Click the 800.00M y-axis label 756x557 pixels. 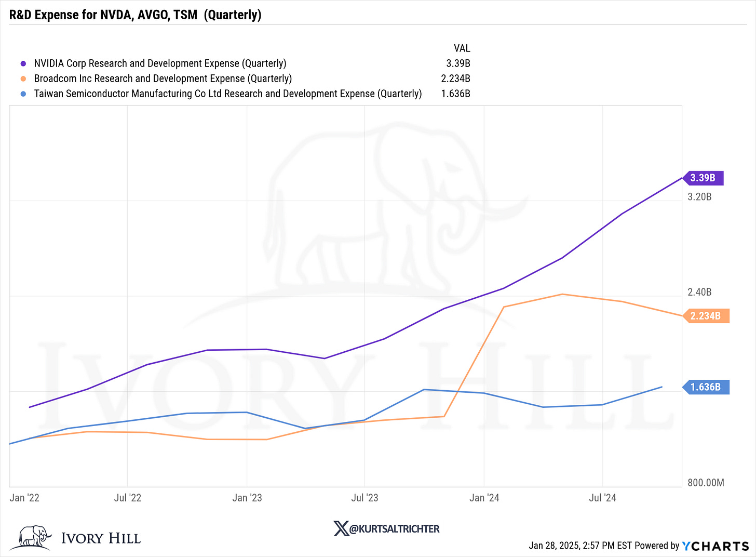tap(706, 483)
